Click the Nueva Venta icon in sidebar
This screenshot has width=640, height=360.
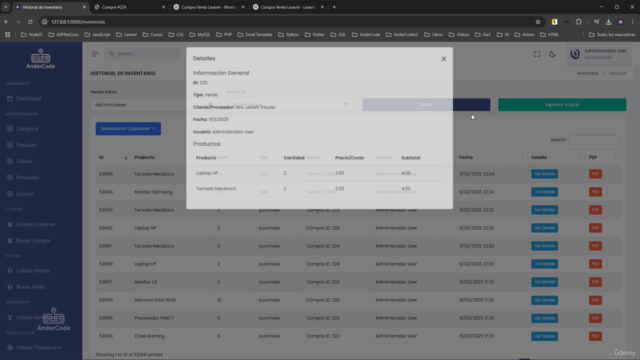[10, 287]
